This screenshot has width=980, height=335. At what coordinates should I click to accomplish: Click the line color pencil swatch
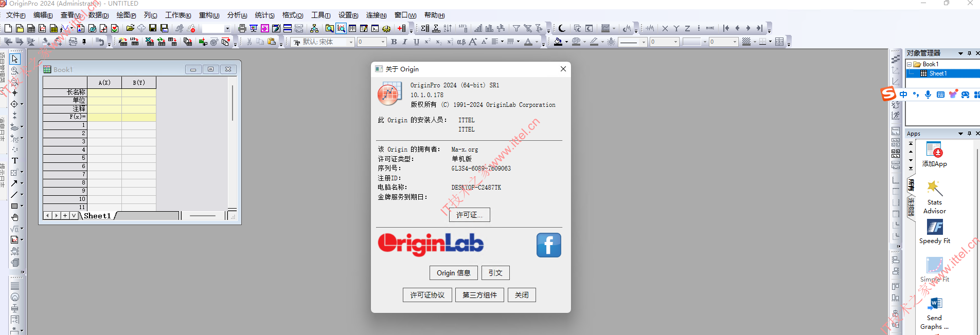point(594,42)
